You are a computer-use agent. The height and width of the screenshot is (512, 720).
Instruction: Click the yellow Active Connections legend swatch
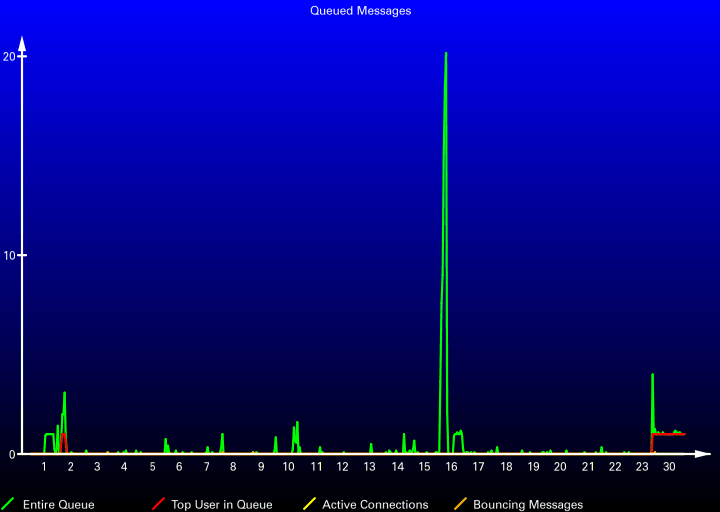(309, 504)
